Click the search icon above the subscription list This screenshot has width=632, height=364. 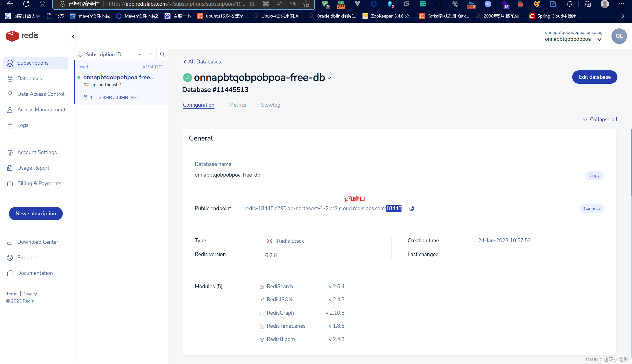point(162,55)
